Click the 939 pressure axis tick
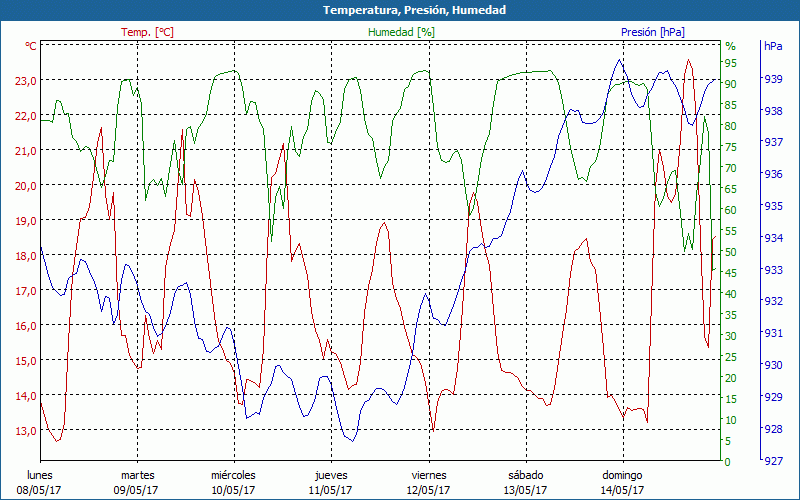 point(773,78)
